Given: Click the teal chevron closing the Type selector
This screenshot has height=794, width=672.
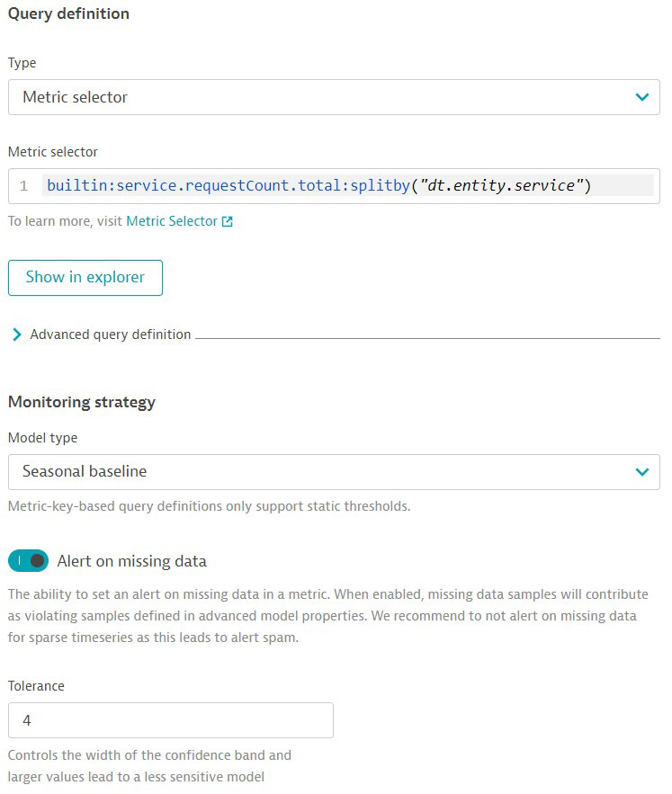Looking at the screenshot, I should [x=641, y=96].
